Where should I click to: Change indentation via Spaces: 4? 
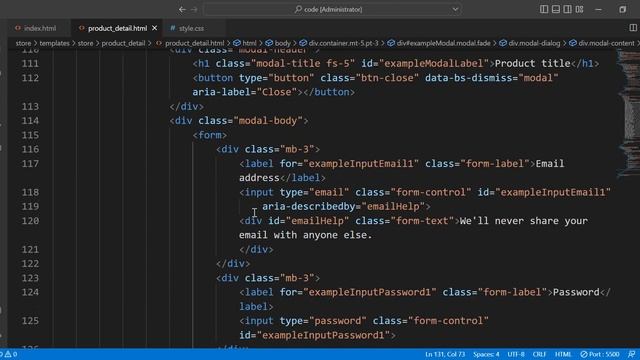click(486, 354)
